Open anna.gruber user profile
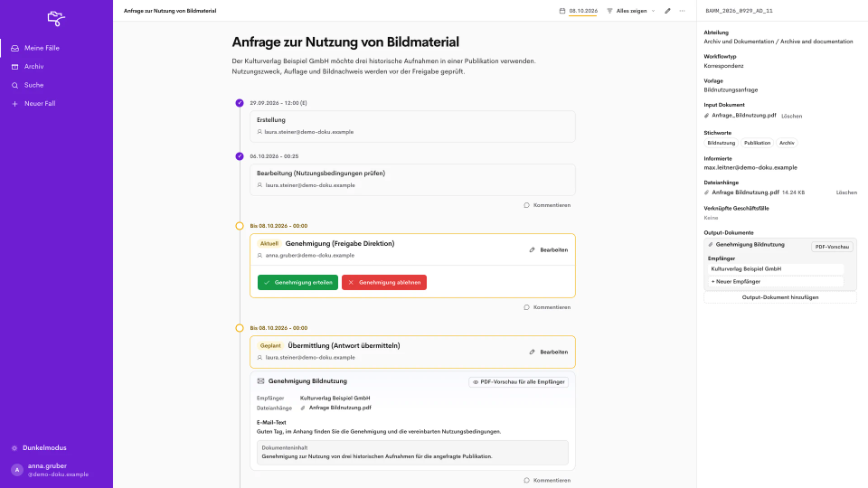868x488 pixels. coord(50,470)
